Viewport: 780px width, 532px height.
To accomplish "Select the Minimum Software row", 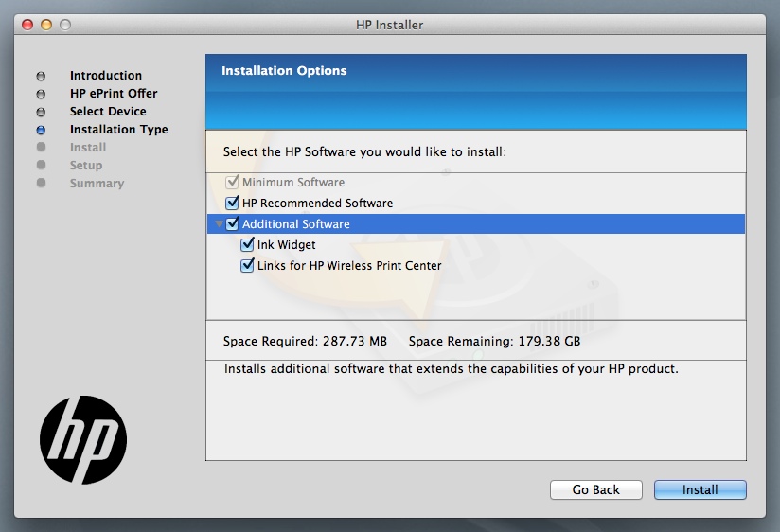I will click(x=292, y=183).
